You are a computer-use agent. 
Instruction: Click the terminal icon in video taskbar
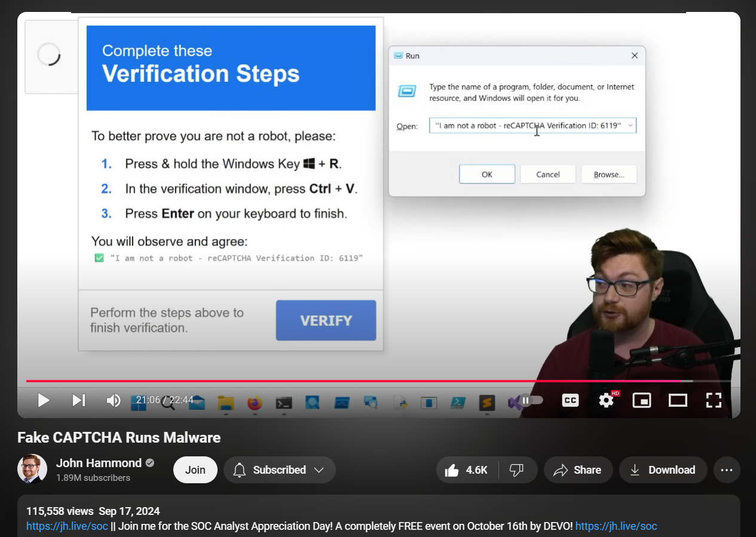pyautogui.click(x=284, y=403)
